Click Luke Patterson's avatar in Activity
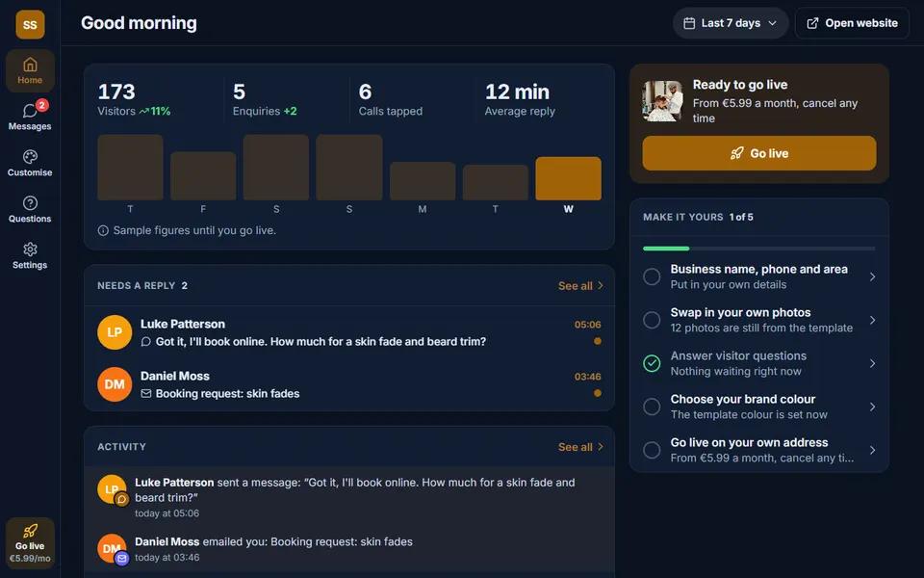This screenshot has width=924, height=578. [112, 489]
